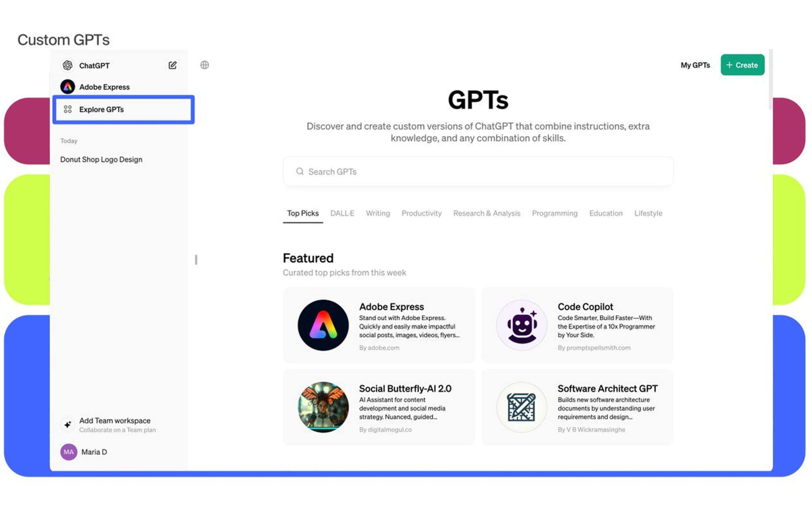The height and width of the screenshot is (508, 812).
Task: Click 'By promptspellsmith.com' author text
Action: click(x=594, y=348)
